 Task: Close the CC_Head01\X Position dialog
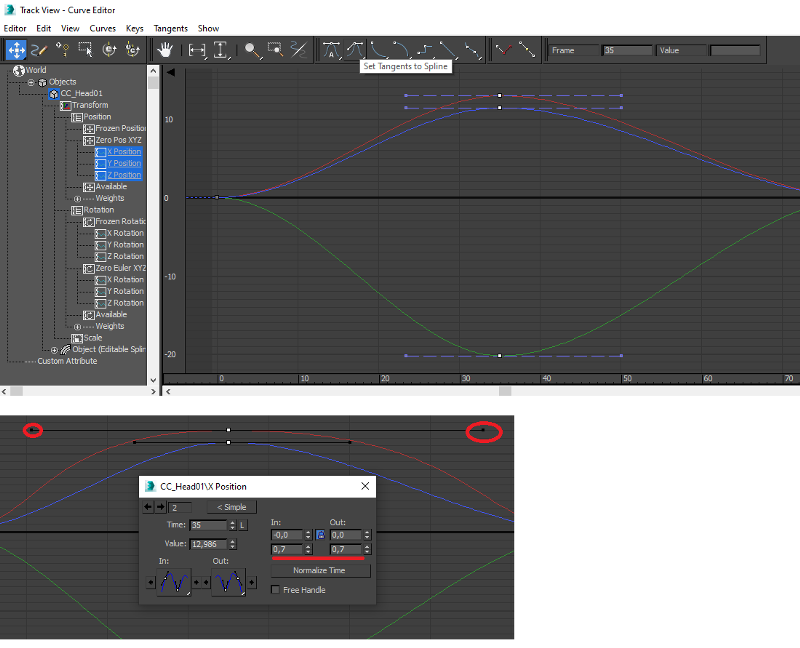(x=365, y=486)
